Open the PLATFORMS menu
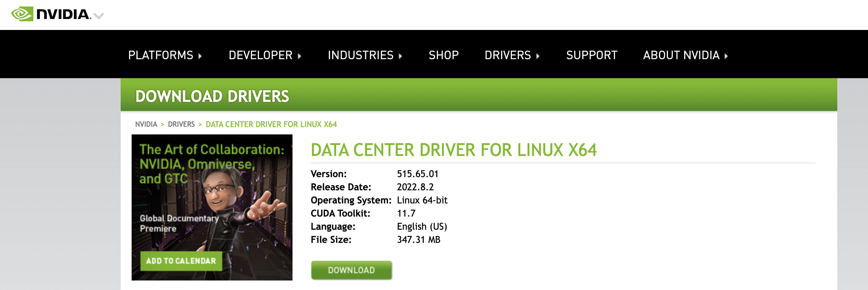Viewport: 868px width, 290px height. pos(161,55)
